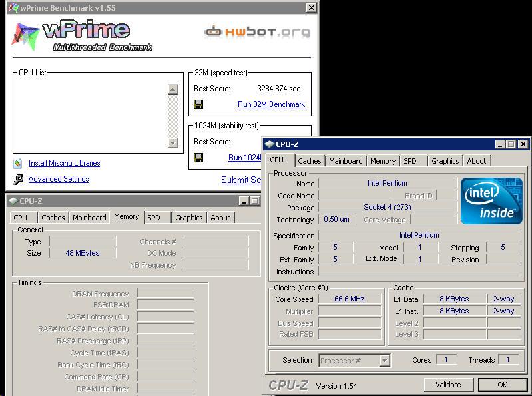Click CPU List scroll up arrow
The width and height of the screenshot is (532, 396).
click(x=173, y=89)
